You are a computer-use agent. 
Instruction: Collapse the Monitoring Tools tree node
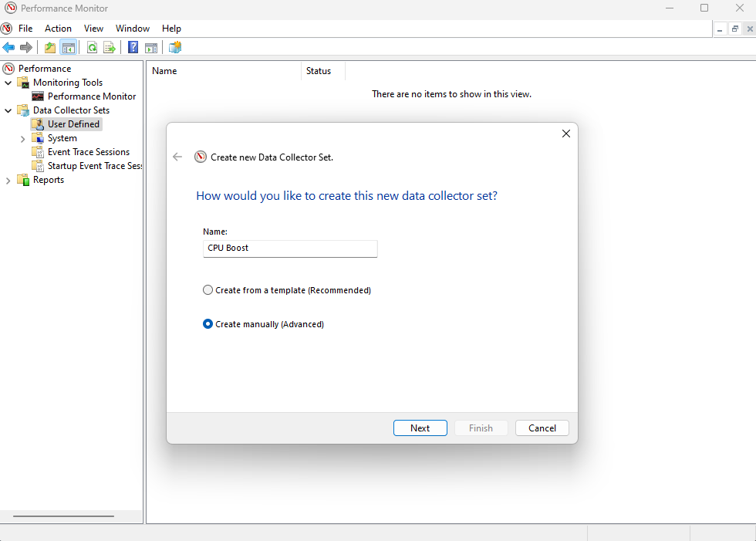coord(8,83)
